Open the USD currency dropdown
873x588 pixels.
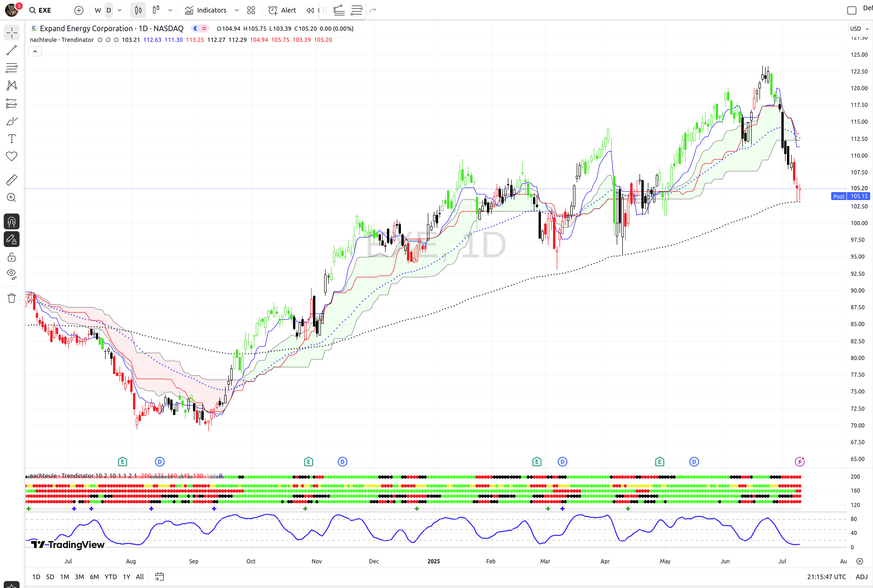click(x=859, y=29)
